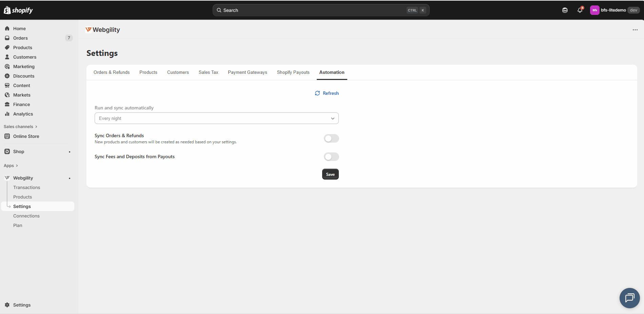Open the chat support bubble icon
Image resolution: width=644 pixels, height=314 pixels.
(x=629, y=298)
